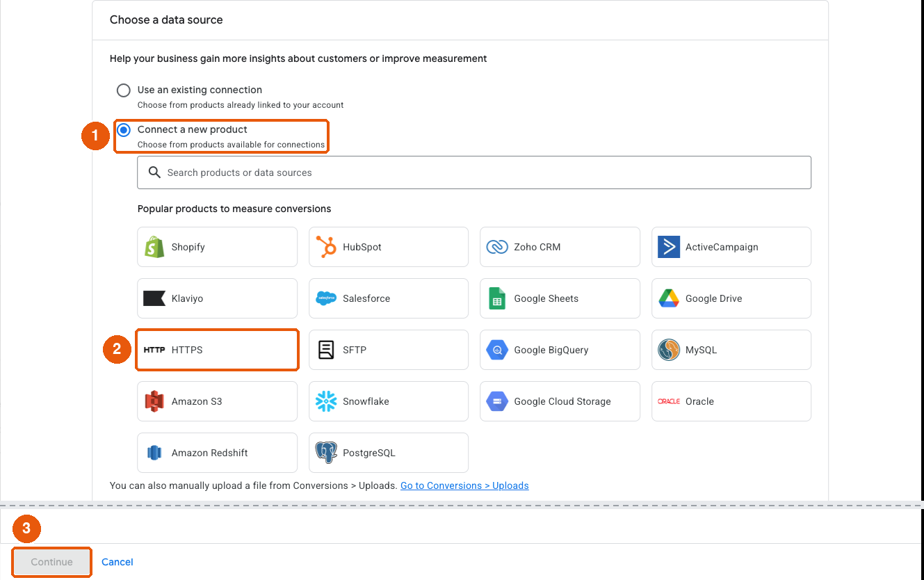Choose the Snowflake card
This screenshot has width=924, height=580.
click(x=389, y=401)
